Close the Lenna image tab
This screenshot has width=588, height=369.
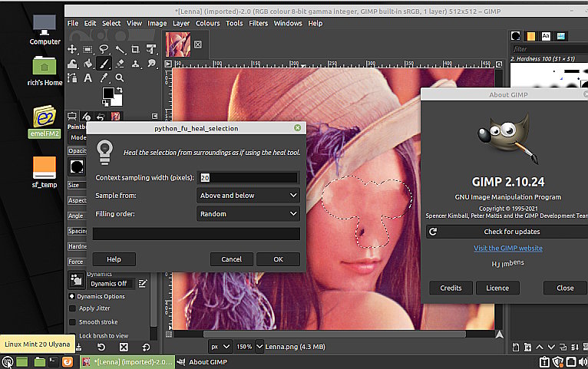pyautogui.click(x=198, y=44)
